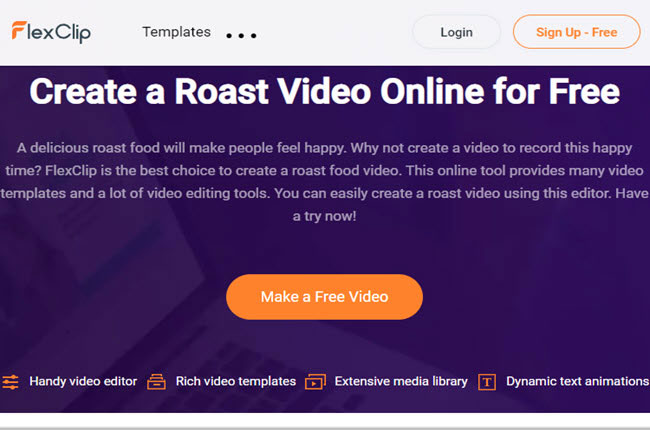Click the Rich video templates stack icon

coord(156,381)
